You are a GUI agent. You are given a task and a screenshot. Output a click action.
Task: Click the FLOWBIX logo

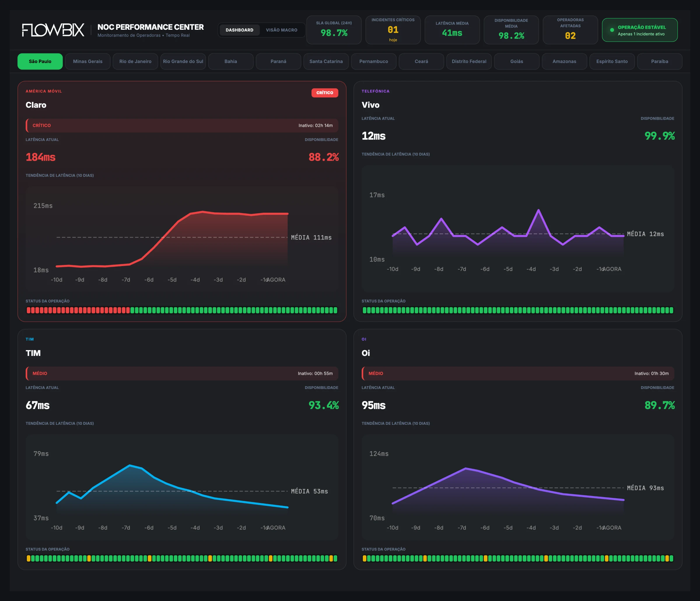click(x=53, y=30)
